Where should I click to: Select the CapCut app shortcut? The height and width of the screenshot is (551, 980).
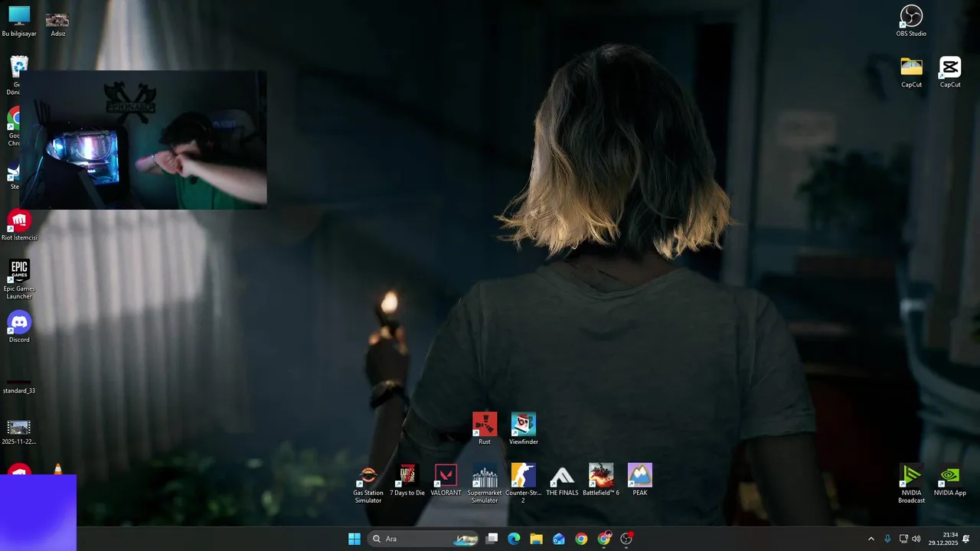950,73
